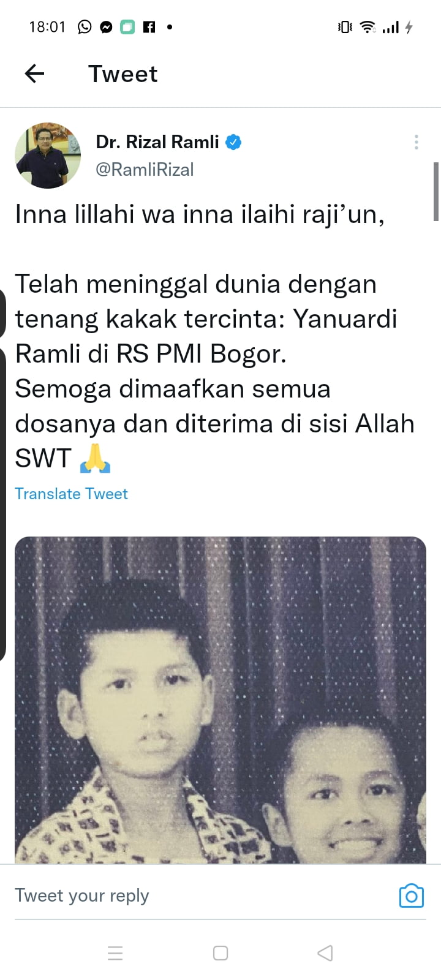Open the three-dot tweet options menu
Viewport: 441px width, 980px height.
point(417,142)
